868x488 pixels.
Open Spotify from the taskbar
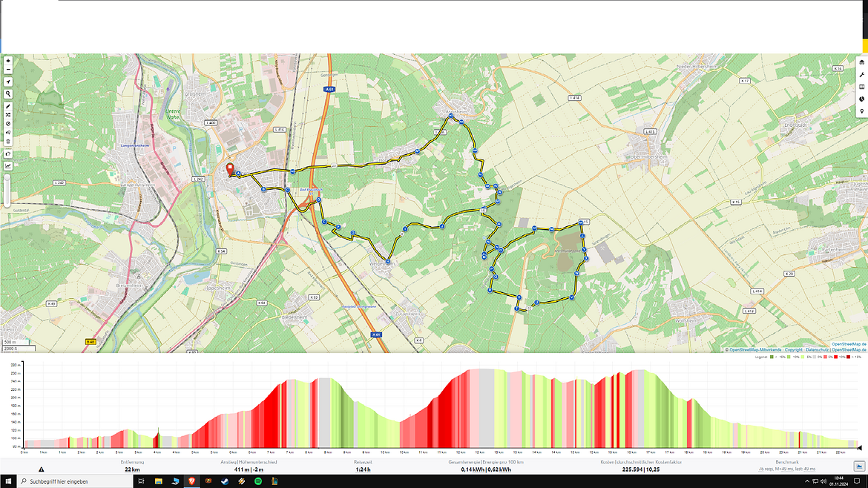tap(258, 481)
